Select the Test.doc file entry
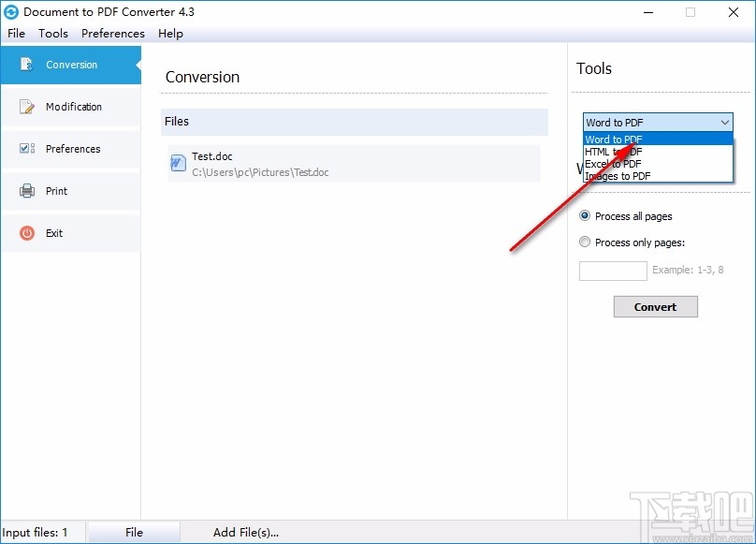 (281, 163)
